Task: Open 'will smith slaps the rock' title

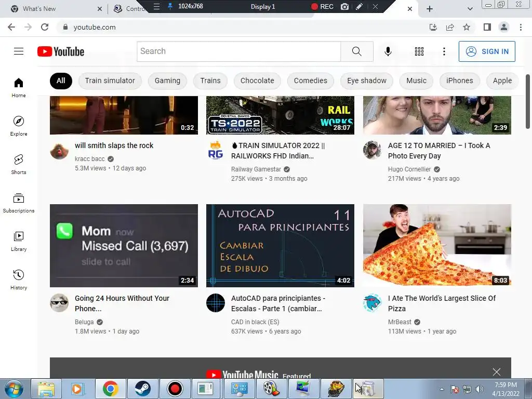Action: [x=114, y=145]
